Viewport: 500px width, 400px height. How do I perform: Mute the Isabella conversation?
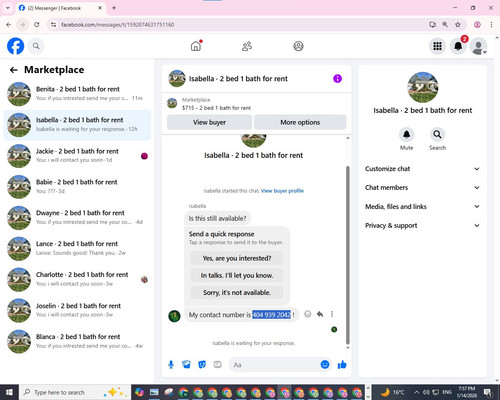pos(406,135)
